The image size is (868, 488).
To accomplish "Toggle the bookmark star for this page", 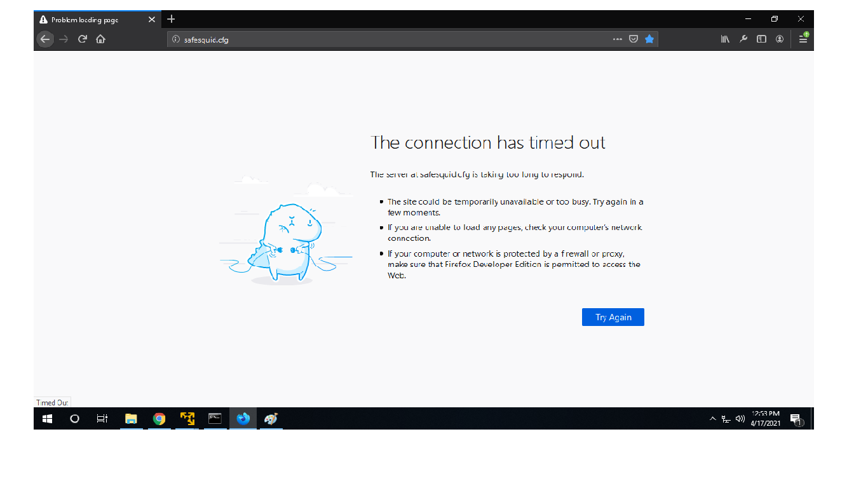I will coord(649,39).
